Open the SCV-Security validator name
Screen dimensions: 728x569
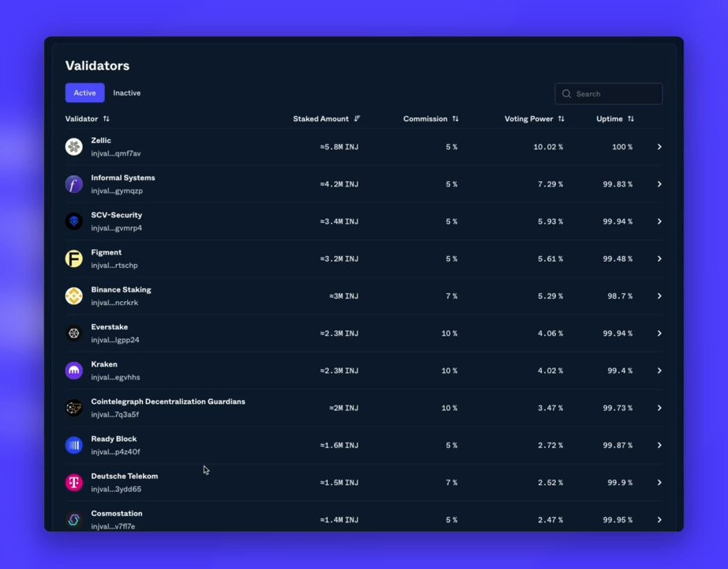pyautogui.click(x=117, y=215)
